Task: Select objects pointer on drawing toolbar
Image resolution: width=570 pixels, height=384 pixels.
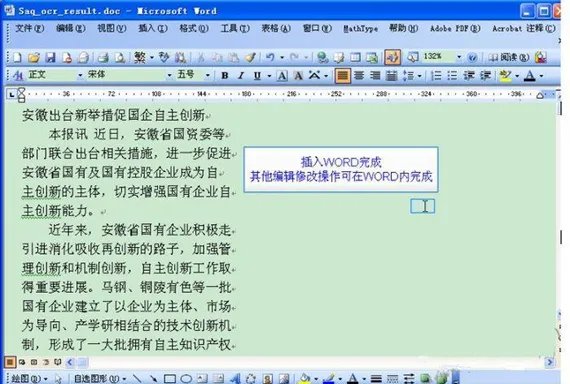Action: 58,379
